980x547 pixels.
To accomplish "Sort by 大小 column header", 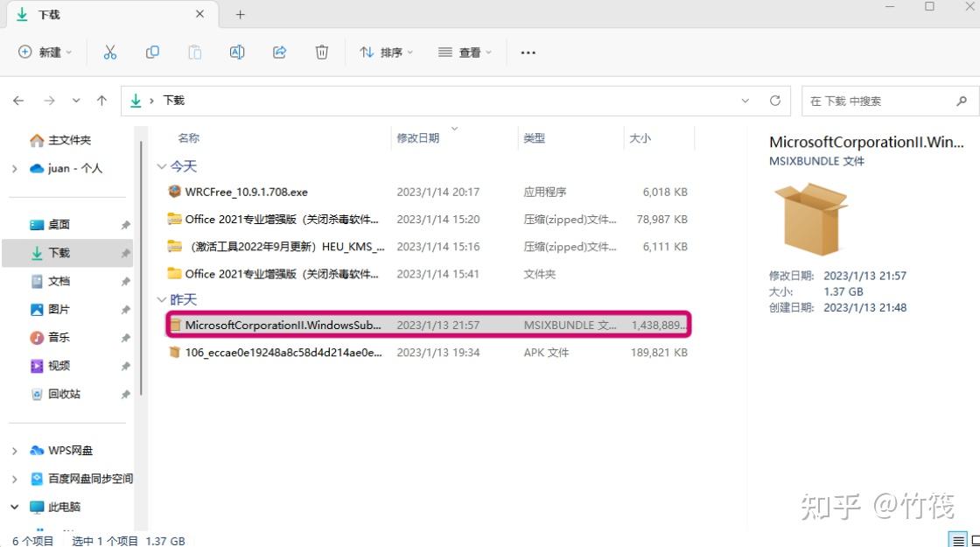I will coord(640,138).
